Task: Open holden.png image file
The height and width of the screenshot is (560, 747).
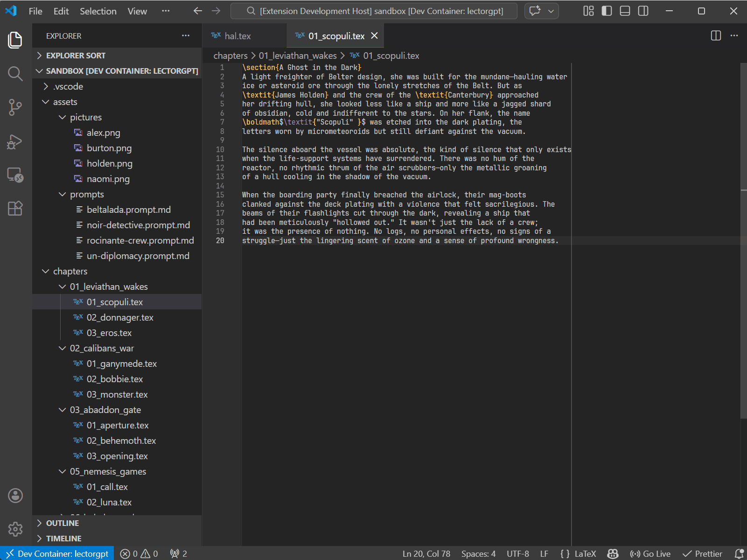Action: pyautogui.click(x=117, y=163)
